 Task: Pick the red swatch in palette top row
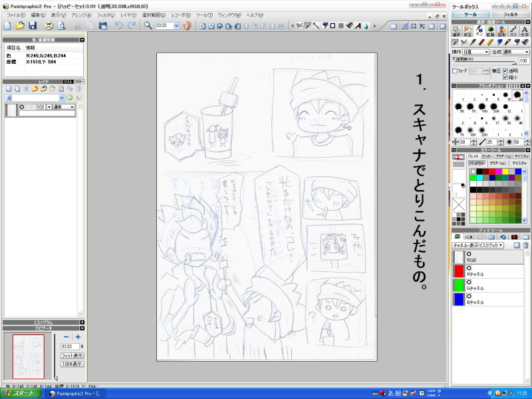click(492, 172)
